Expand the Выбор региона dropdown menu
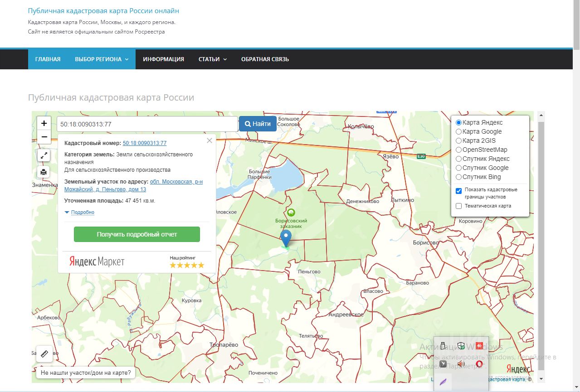580x392 pixels. (x=102, y=59)
